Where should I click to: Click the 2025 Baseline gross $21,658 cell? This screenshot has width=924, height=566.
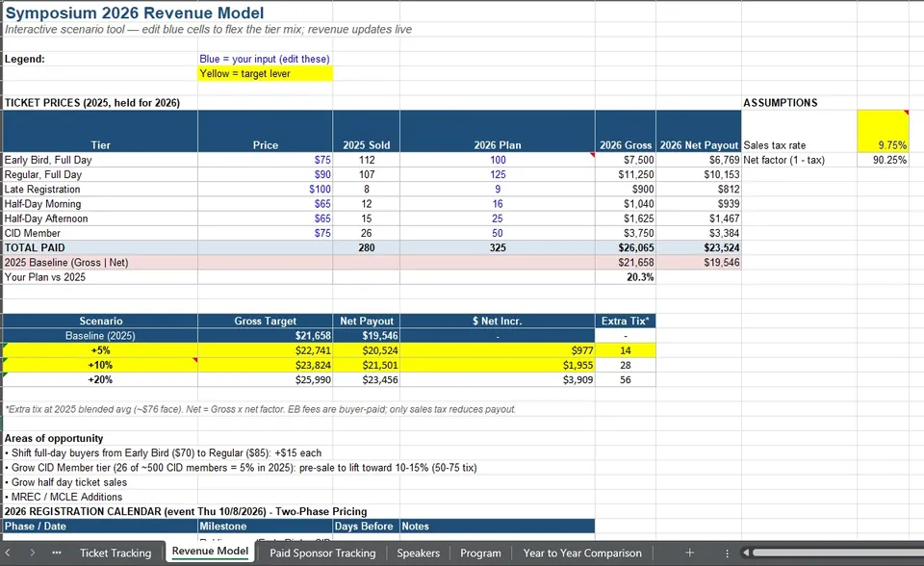coord(626,263)
